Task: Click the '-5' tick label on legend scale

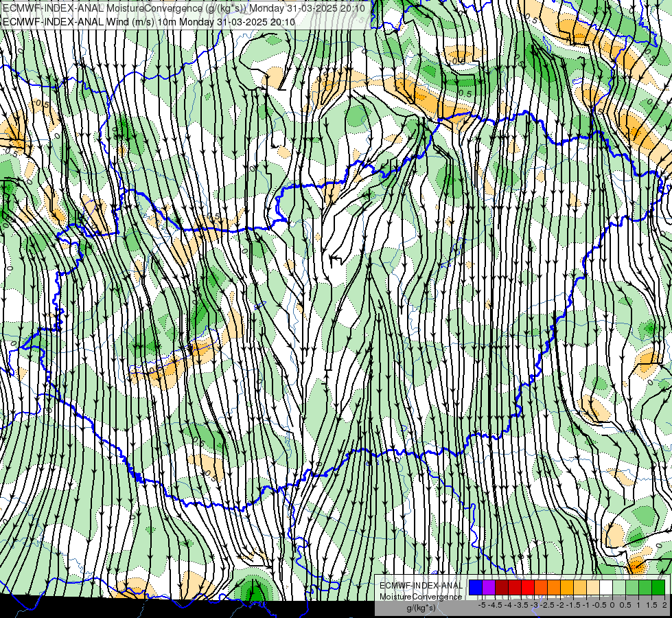Action: coord(482,605)
